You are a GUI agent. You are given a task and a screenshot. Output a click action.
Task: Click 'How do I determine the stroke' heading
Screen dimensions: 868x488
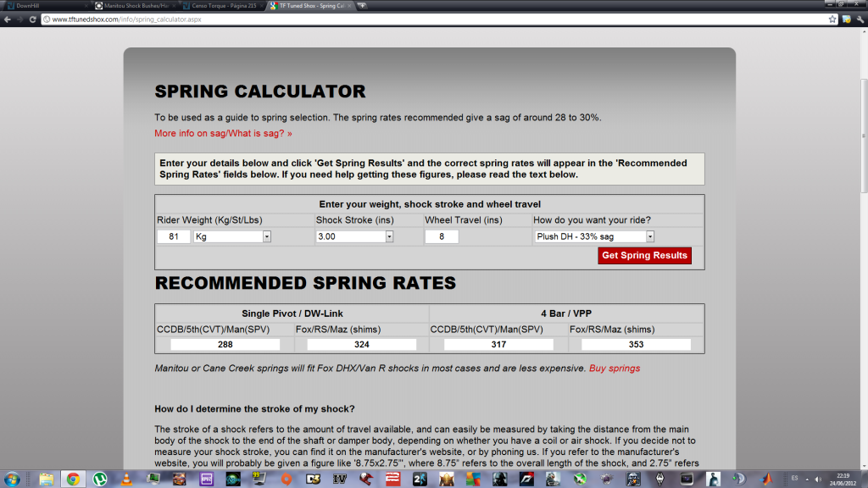tap(254, 409)
